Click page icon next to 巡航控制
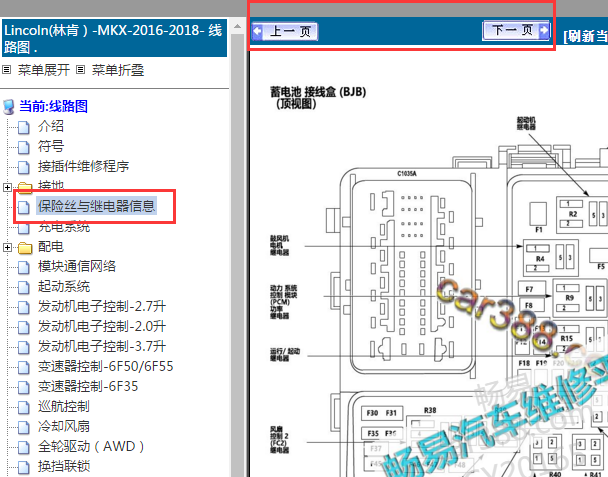 pyautogui.click(x=24, y=408)
